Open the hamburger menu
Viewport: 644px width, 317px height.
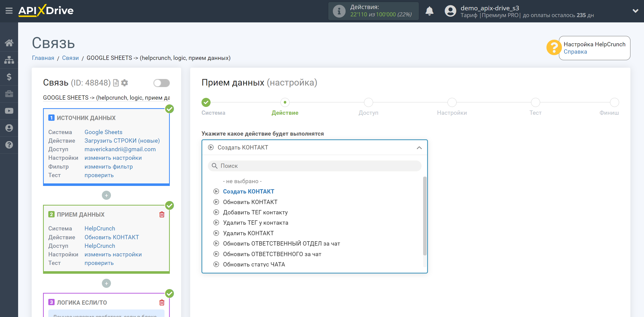click(x=9, y=11)
